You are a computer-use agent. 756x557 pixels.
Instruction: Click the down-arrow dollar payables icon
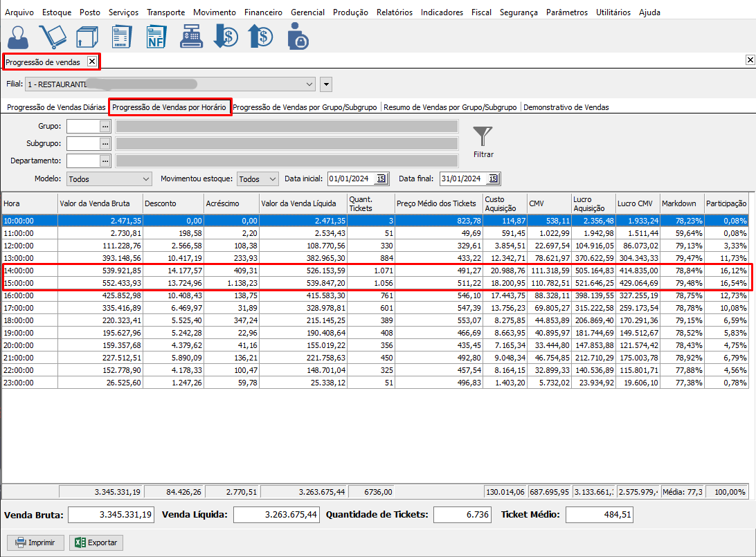pos(226,36)
